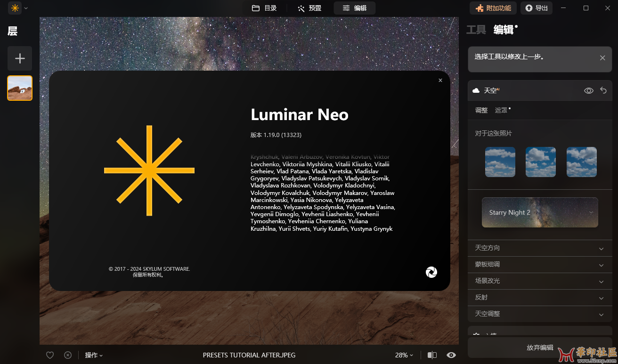Image resolution: width=618 pixels, height=364 pixels.
Task: Click the 放弃编辑 button
Action: coord(540,348)
